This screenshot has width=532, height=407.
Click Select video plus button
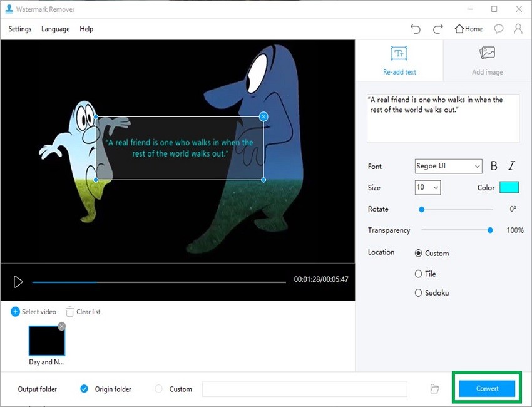[15, 312]
